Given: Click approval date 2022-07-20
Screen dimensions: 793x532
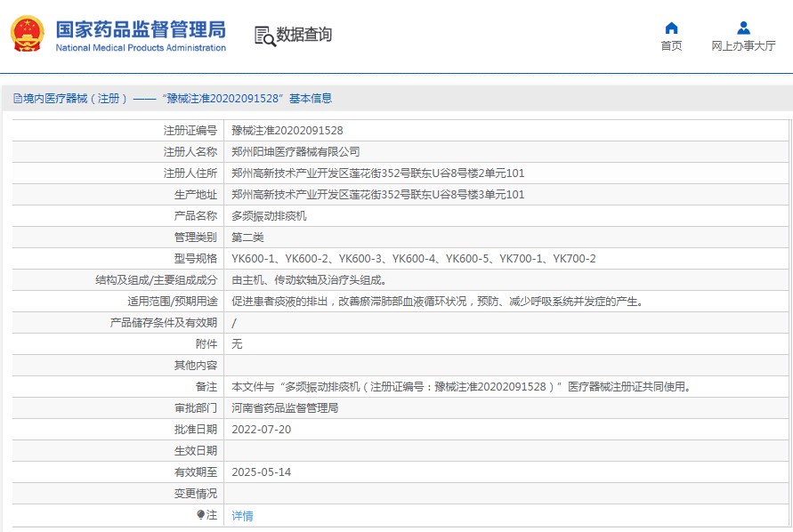Looking at the screenshot, I should click(x=262, y=430).
